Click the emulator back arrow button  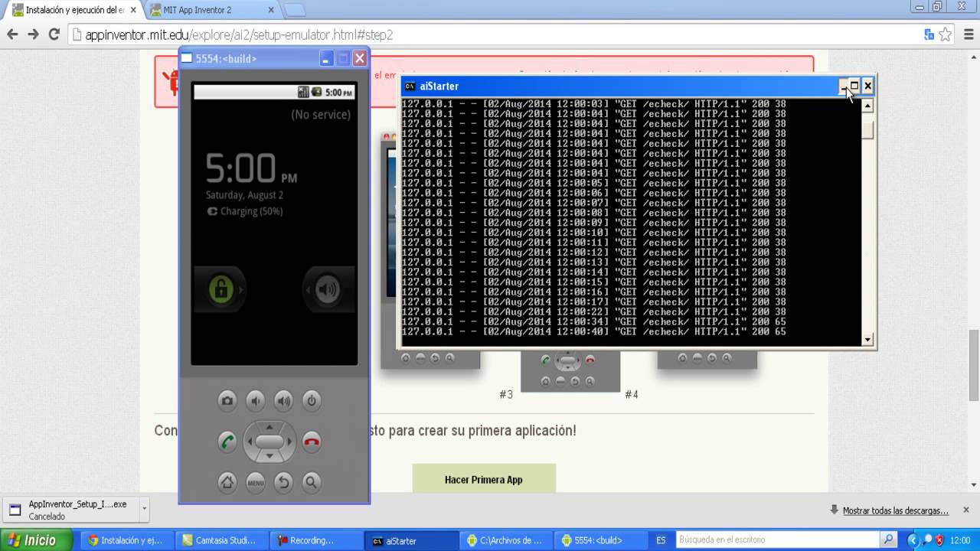283,482
